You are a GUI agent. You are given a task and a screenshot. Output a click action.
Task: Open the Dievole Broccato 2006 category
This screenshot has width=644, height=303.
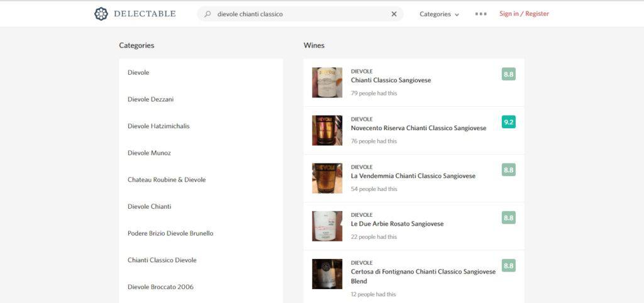point(160,287)
